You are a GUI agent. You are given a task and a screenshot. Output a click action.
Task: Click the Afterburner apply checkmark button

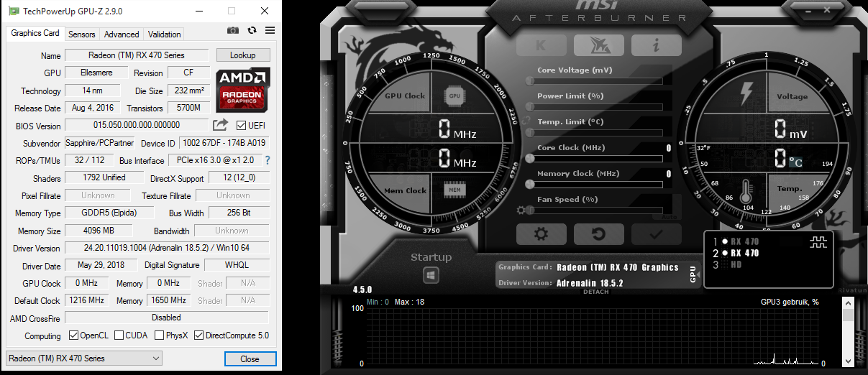pos(656,233)
